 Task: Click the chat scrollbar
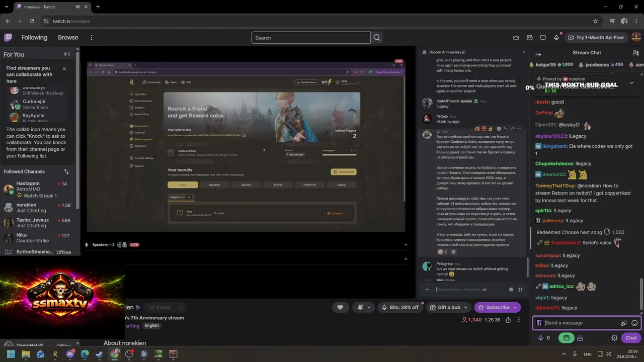click(641, 294)
